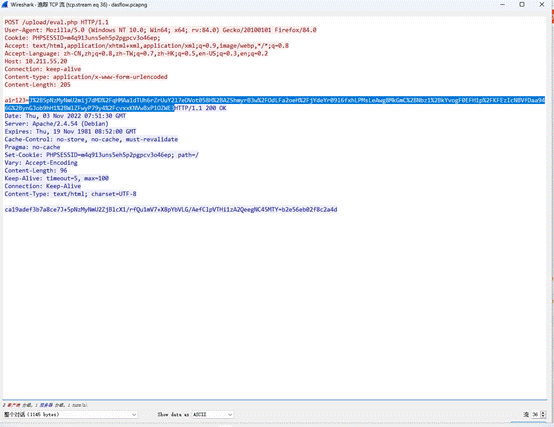
Task: Click the client/server packets summary text
Action: 45,405
